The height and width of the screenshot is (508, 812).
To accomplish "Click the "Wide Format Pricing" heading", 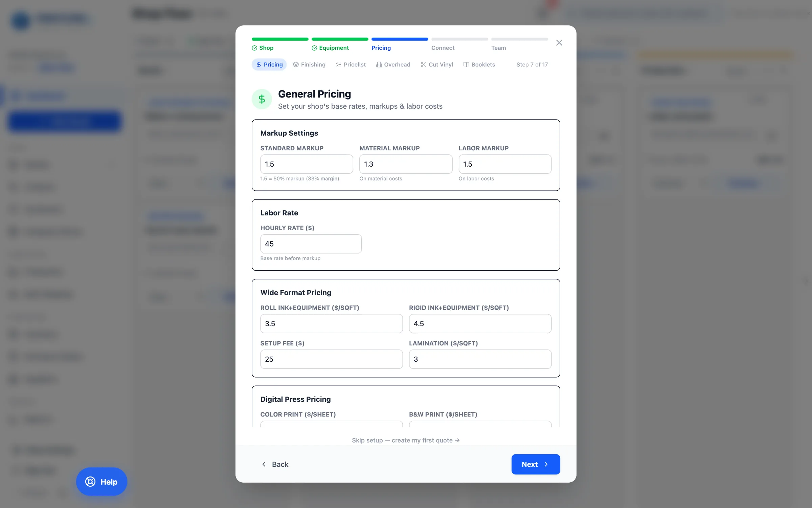I will pos(296,293).
